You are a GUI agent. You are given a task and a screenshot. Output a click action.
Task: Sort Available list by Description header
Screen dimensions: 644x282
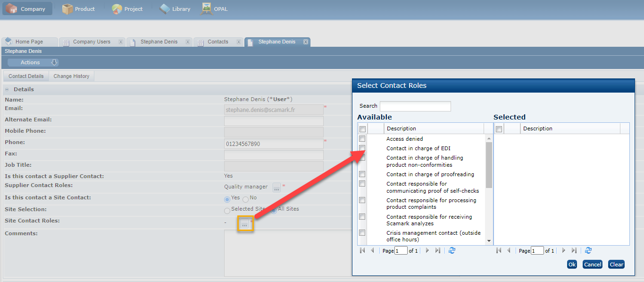(434, 128)
